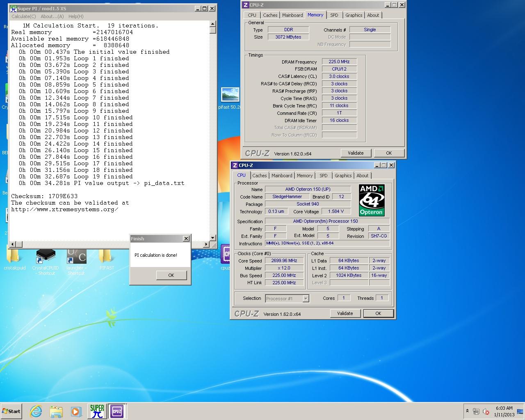This screenshot has height=420, width=525.
Task: Click the 1.584 V Core Voltage value
Action: click(336, 211)
